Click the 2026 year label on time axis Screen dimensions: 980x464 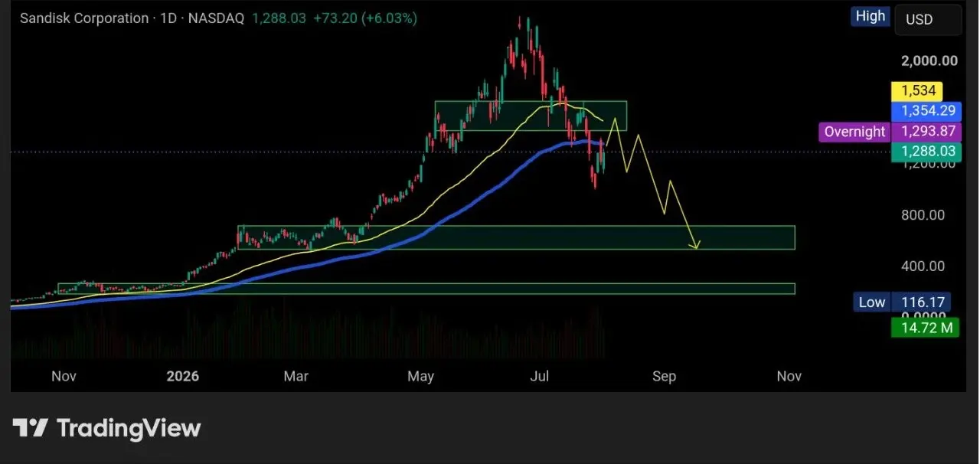pyautogui.click(x=183, y=376)
